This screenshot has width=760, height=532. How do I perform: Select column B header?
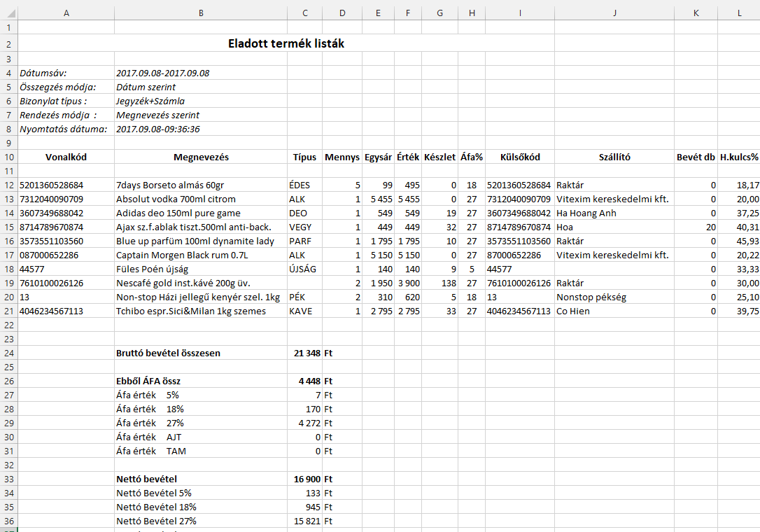coord(201,13)
